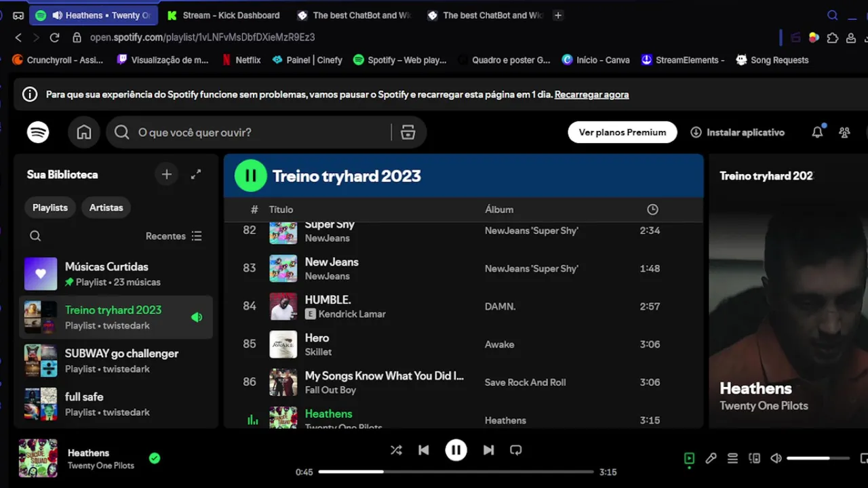Sort tracks by Álbum column
The height and width of the screenshot is (488, 868).
(x=499, y=209)
